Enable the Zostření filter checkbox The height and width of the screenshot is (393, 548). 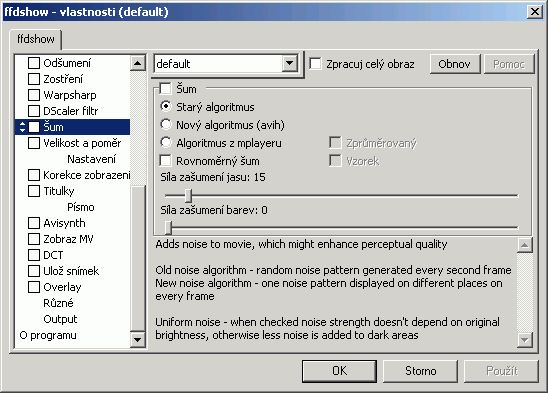(34, 79)
